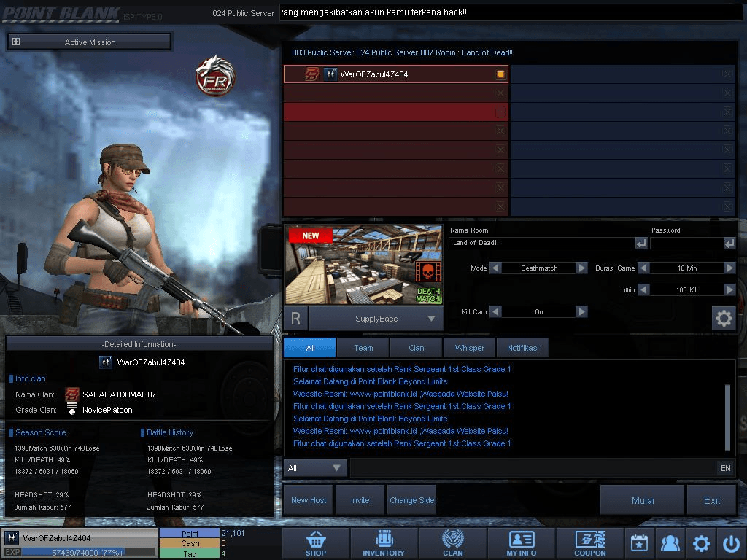Open the INVENTORY icon
747x560 pixels.
click(x=384, y=543)
